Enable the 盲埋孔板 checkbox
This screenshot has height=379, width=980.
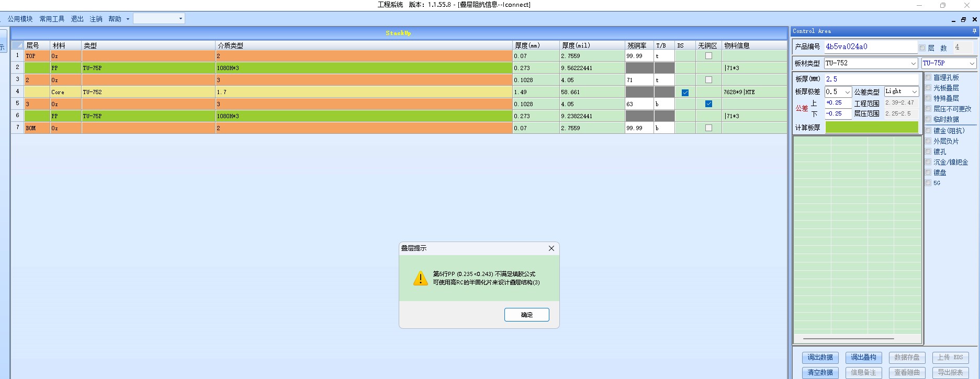pos(928,77)
